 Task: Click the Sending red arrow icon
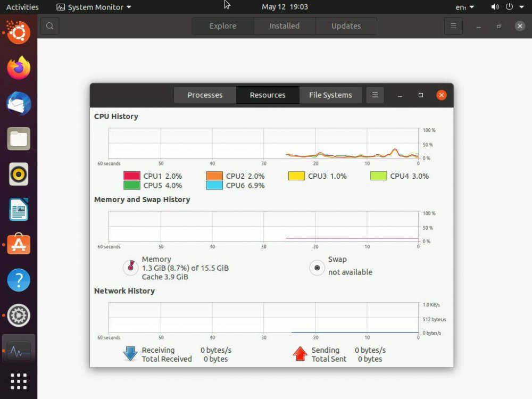[300, 354]
